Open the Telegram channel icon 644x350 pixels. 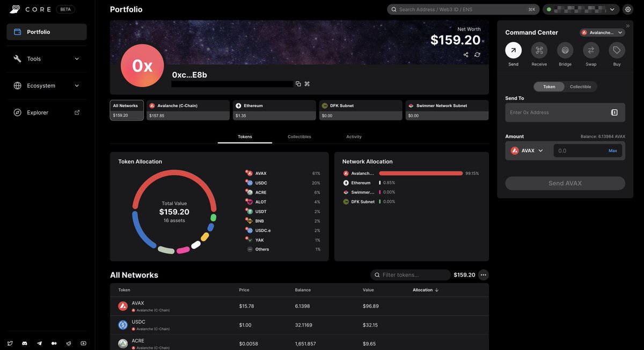tap(39, 343)
